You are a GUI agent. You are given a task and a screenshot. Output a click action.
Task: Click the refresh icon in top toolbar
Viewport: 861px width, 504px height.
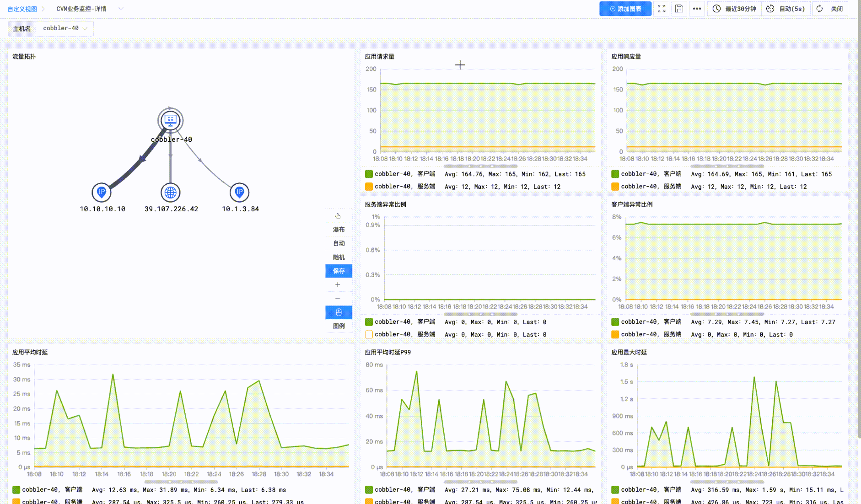tap(819, 9)
